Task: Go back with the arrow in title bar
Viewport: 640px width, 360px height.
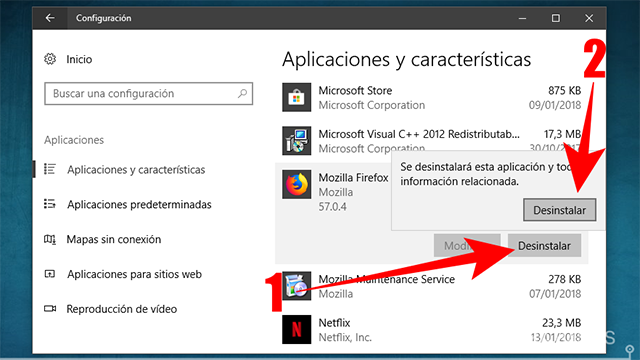Action: coord(50,18)
